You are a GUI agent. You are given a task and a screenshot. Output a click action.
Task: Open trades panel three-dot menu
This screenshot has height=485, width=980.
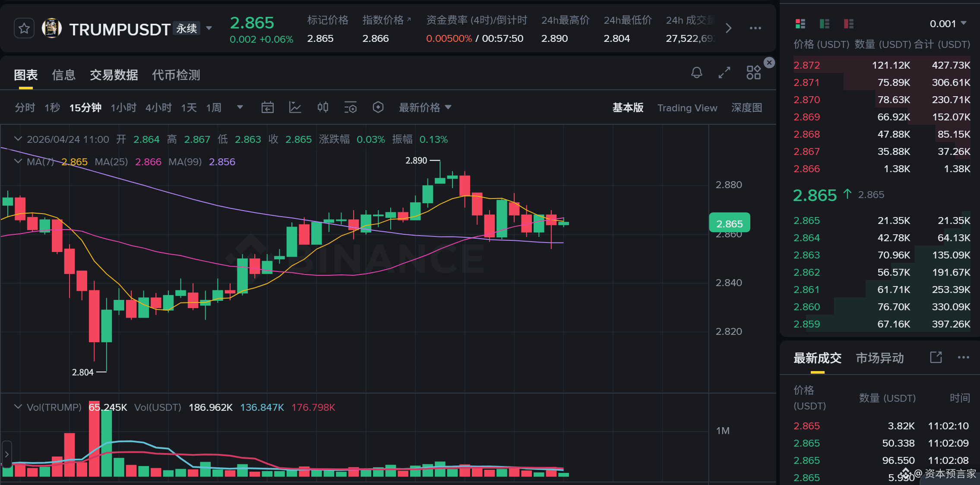(963, 357)
